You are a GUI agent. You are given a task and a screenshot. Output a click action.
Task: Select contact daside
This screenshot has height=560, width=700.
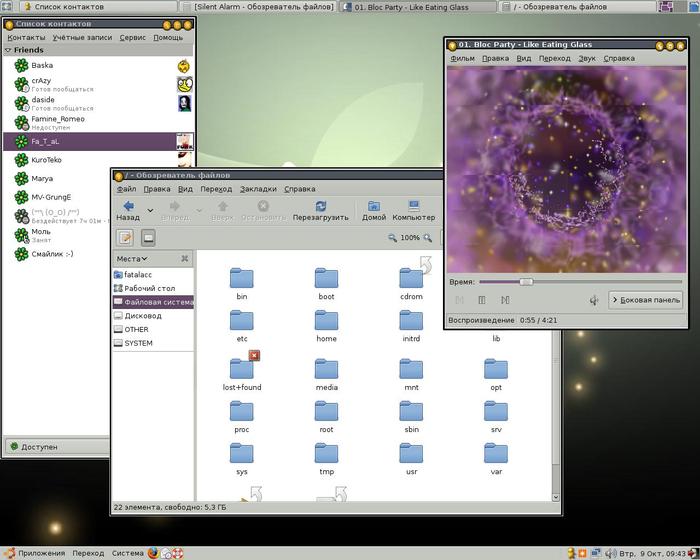pyautogui.click(x=98, y=103)
